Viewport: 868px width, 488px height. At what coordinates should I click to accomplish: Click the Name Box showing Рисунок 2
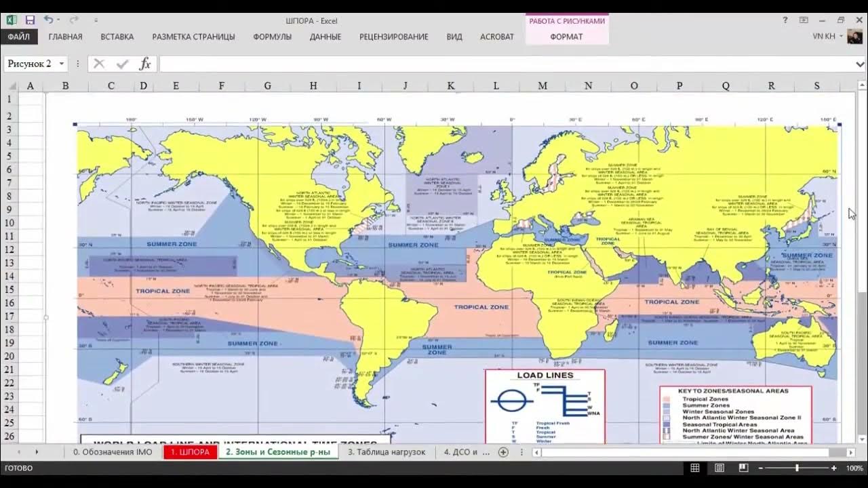(30, 64)
